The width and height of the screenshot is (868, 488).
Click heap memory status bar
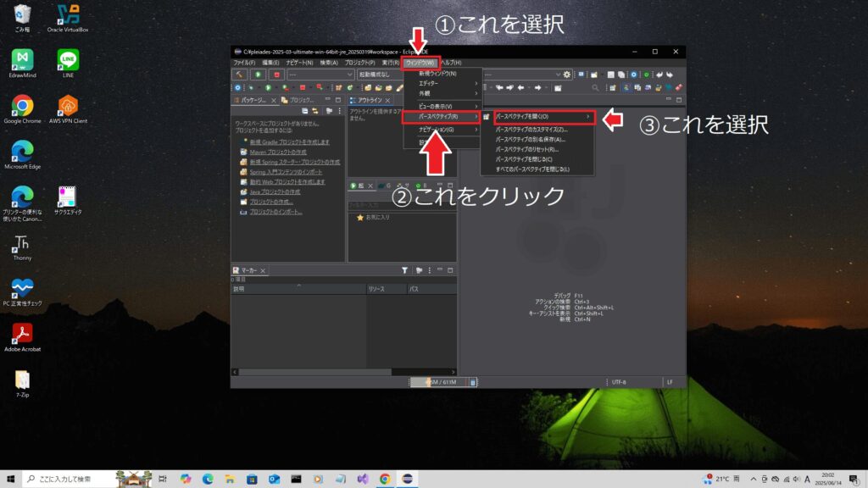(x=440, y=382)
